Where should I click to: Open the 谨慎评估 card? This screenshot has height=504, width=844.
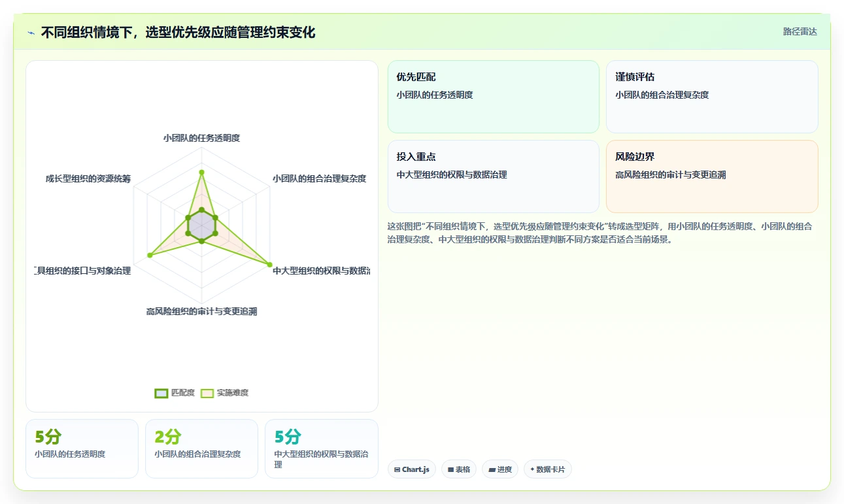click(712, 97)
